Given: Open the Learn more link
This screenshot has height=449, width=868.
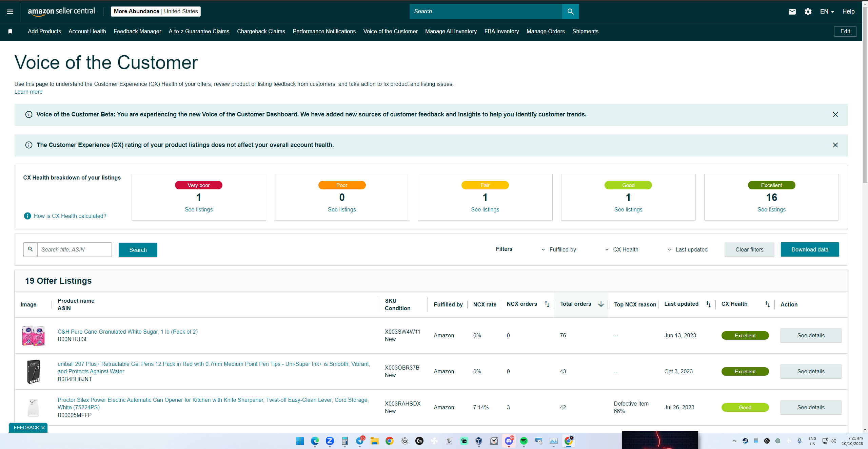Looking at the screenshot, I should [28, 92].
